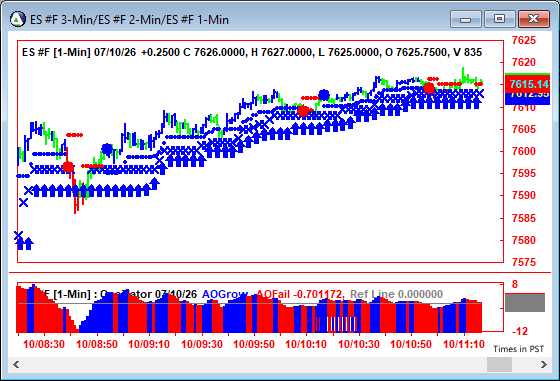560x381 pixels.
Task: Click the AOFail -0.701172 indicator label
Action: click(299, 294)
